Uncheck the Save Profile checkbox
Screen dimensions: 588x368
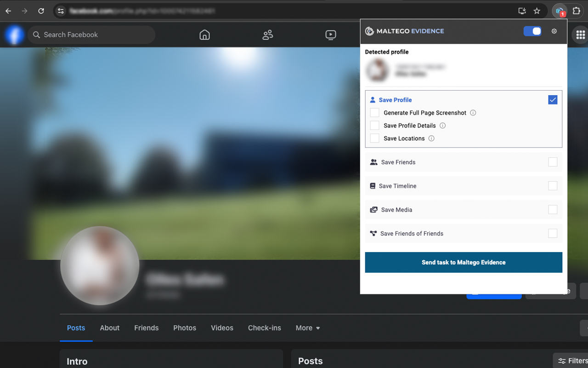553,99
